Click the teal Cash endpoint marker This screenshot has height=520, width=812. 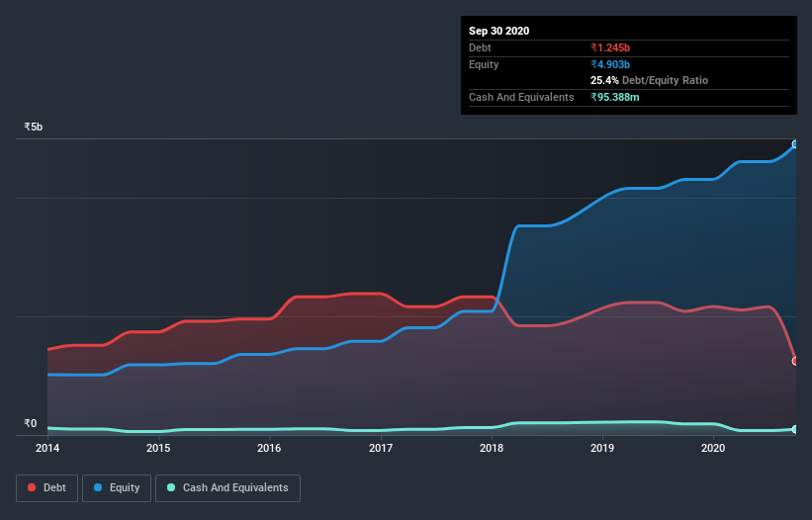[x=795, y=429]
